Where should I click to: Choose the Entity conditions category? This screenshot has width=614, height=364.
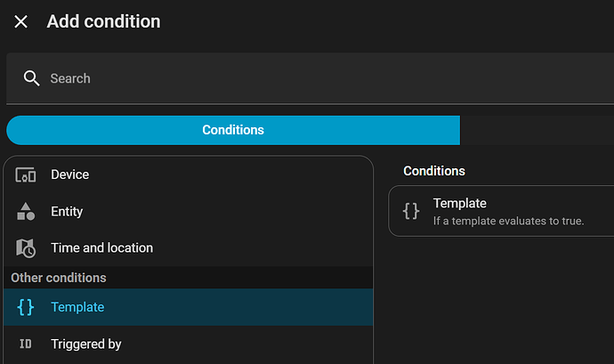coord(67,212)
